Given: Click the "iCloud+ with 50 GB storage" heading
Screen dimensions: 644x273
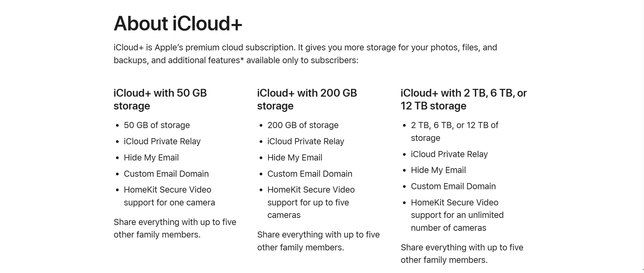Looking at the screenshot, I should coord(160,99).
